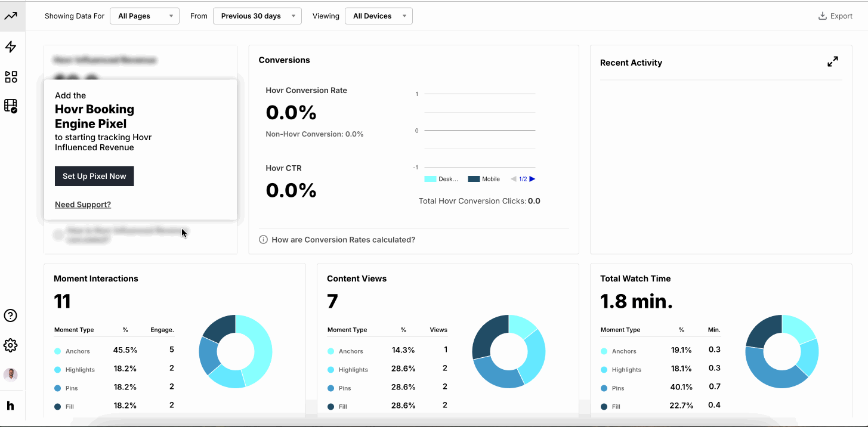
Task: Click the 'Engage.' column header
Action: click(162, 330)
